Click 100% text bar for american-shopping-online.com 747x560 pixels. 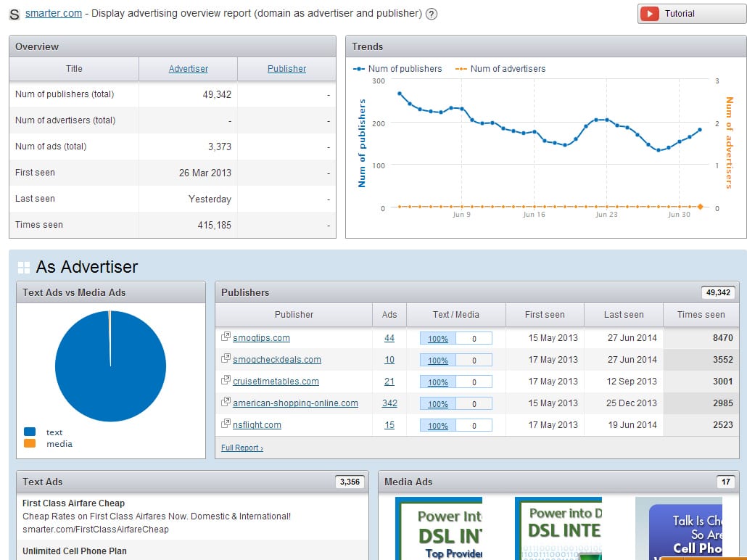(438, 403)
